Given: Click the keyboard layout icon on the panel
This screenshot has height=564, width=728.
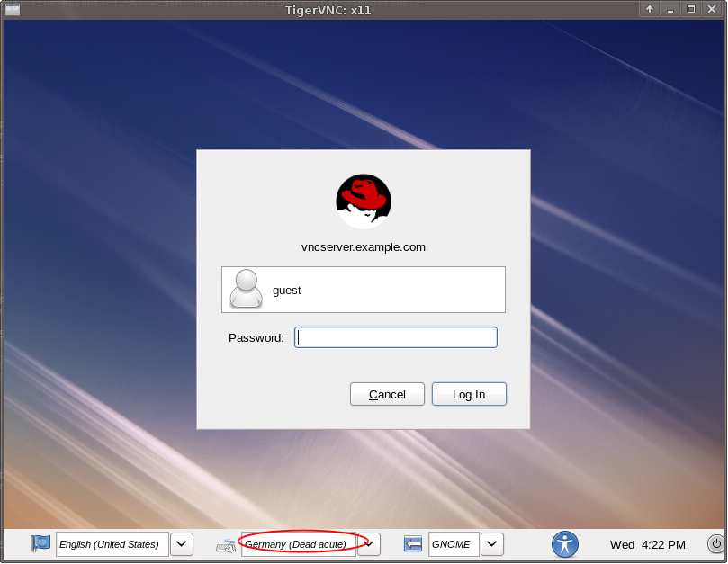Looking at the screenshot, I should pyautogui.click(x=225, y=544).
